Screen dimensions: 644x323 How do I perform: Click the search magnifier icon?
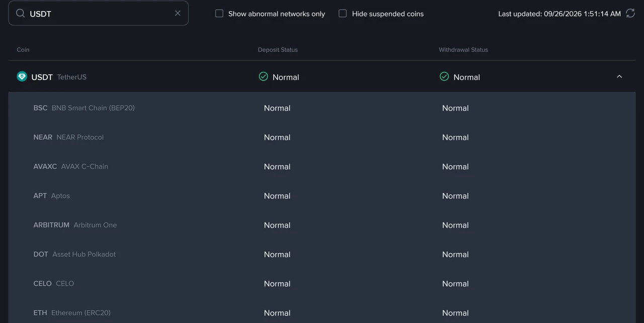[20, 13]
